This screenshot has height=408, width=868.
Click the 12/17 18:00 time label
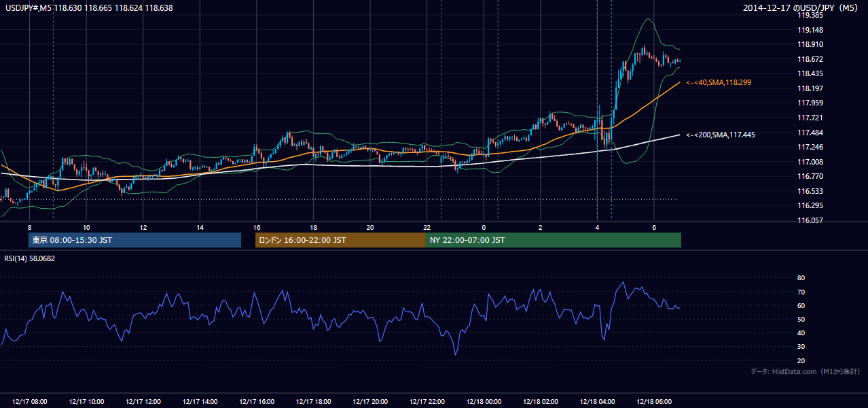tap(313, 402)
